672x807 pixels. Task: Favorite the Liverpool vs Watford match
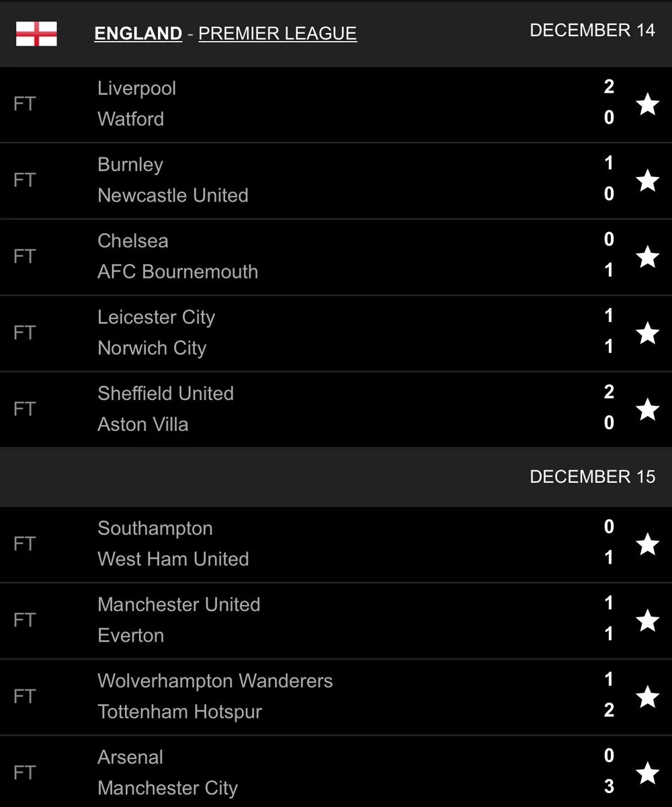(x=647, y=104)
